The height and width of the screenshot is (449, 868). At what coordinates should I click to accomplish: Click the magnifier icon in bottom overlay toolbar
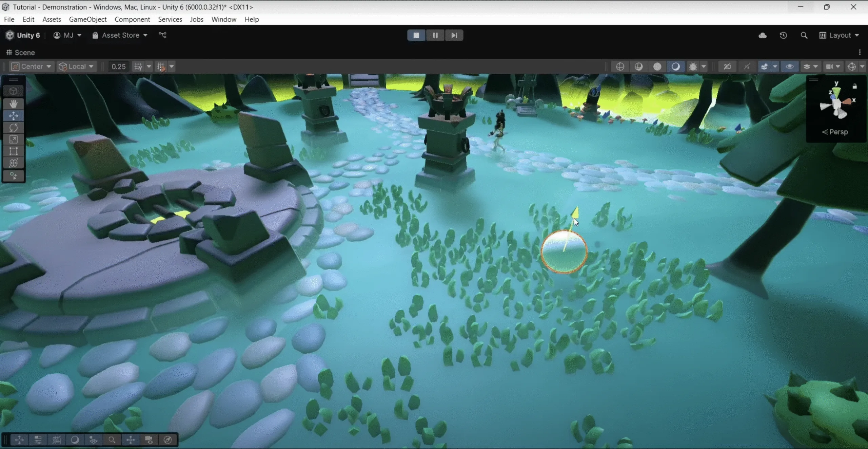112,440
